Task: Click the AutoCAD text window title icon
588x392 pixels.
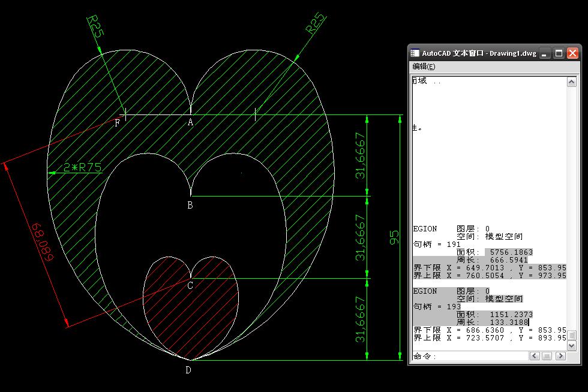Action: tap(415, 53)
